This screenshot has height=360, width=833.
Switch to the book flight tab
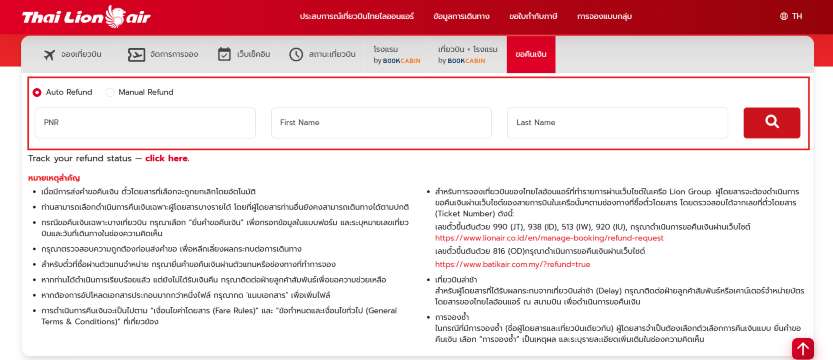[72, 54]
